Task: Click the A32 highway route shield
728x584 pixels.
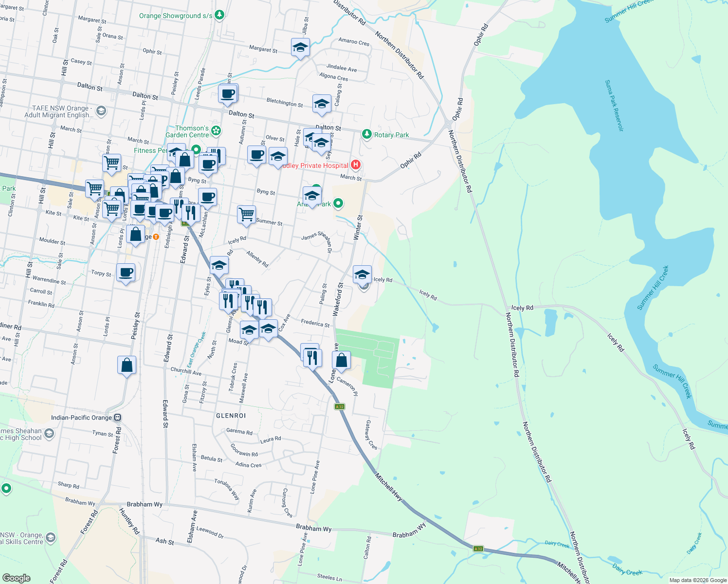Action: [339, 406]
